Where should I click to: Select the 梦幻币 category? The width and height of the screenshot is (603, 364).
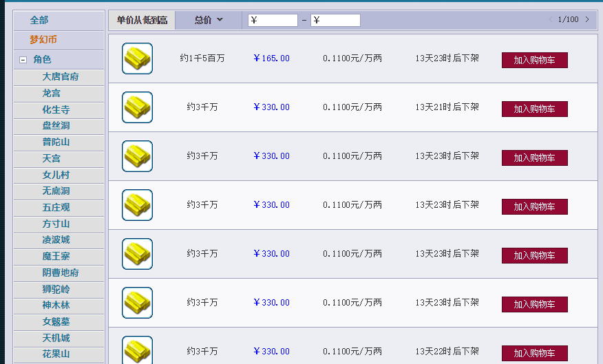point(43,40)
